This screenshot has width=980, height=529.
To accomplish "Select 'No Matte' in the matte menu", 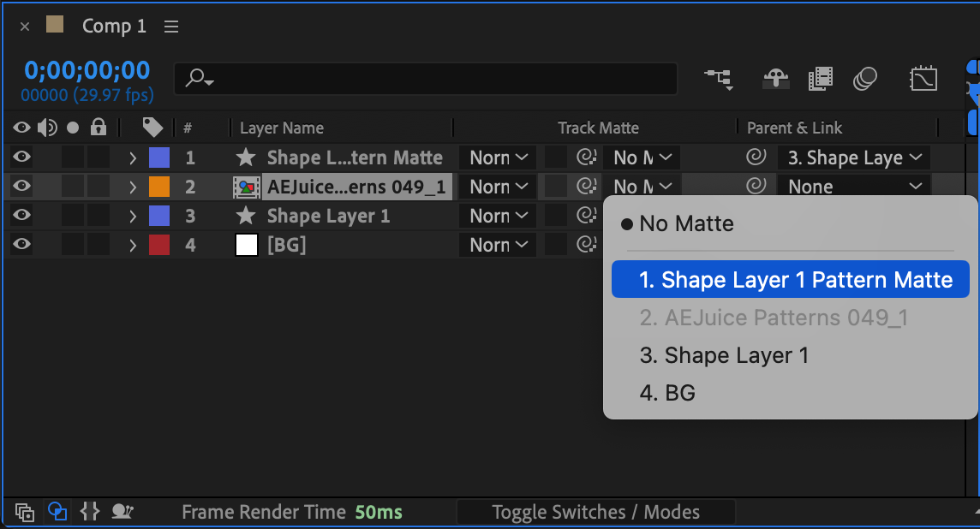I will point(686,224).
